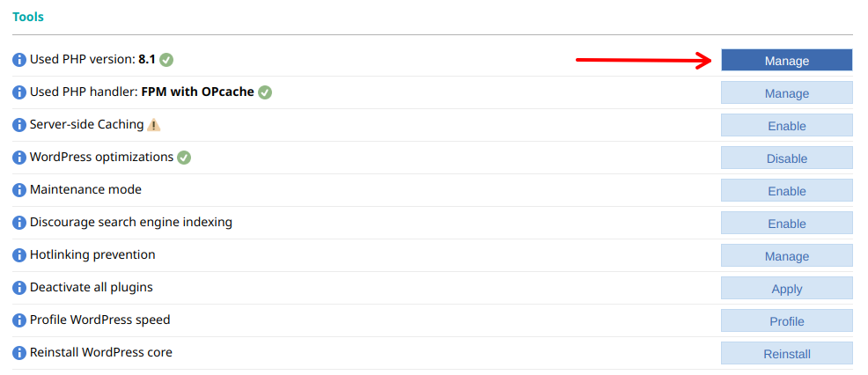Screen dimensions: 868x375
Task: Open info icon for Deactivate all plugins
Action: (19, 288)
